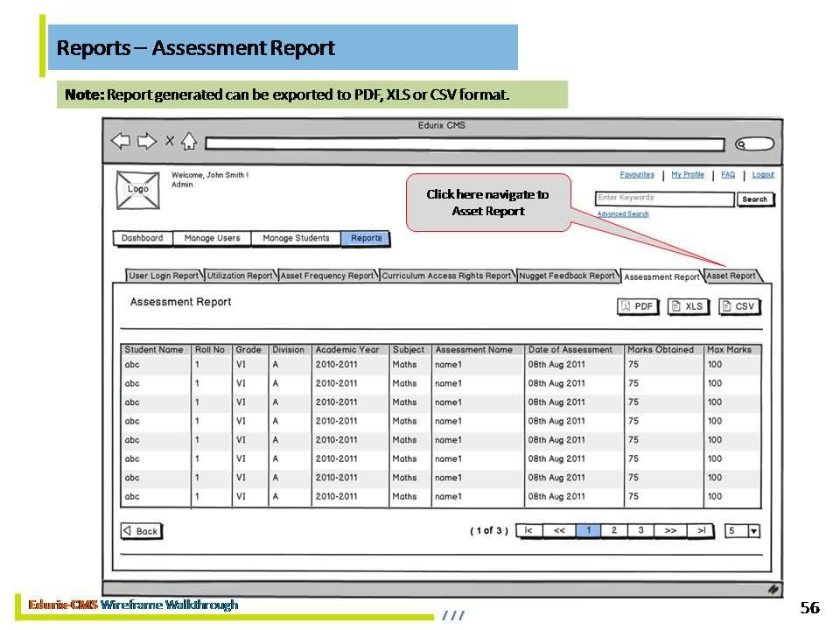840x630 pixels.
Task: Click the browser home icon
Action: 188,142
